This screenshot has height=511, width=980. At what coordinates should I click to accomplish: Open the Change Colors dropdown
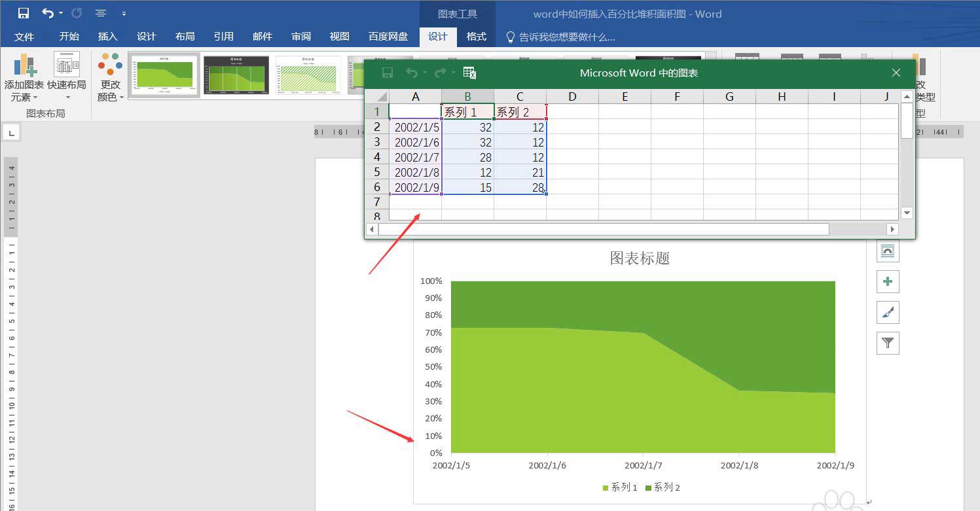111,79
